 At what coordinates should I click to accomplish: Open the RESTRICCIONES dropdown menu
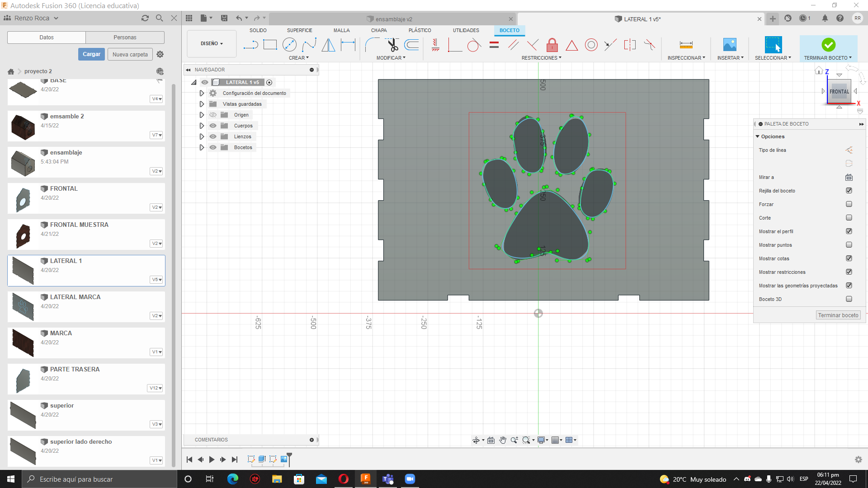[541, 58]
